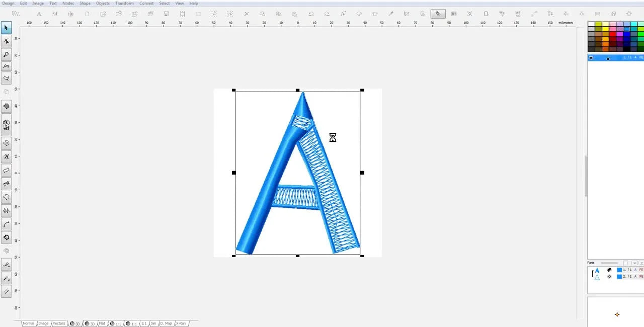Toggle the pencil edit icon for part 1
This screenshot has height=327, width=644.
(x=609, y=270)
